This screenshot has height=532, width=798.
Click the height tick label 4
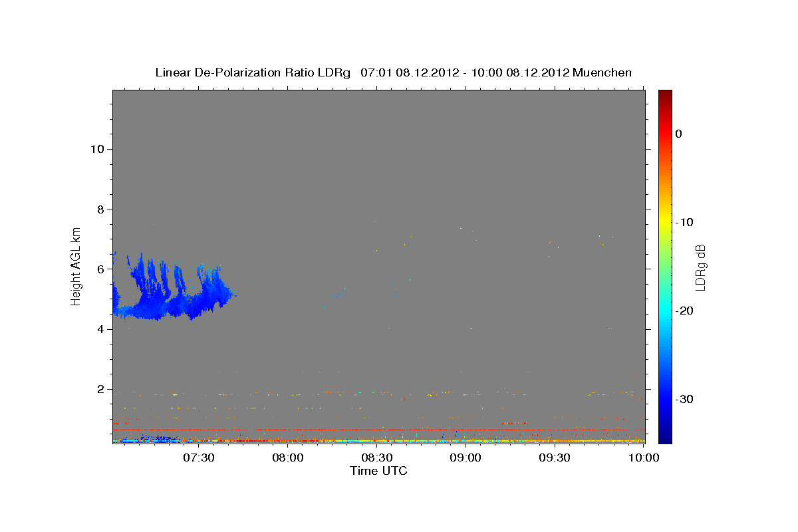click(100, 329)
